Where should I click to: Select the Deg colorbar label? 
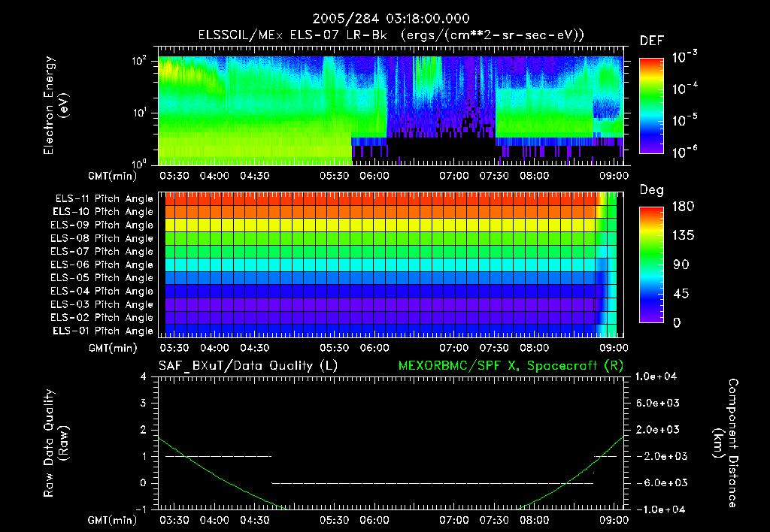click(651, 190)
